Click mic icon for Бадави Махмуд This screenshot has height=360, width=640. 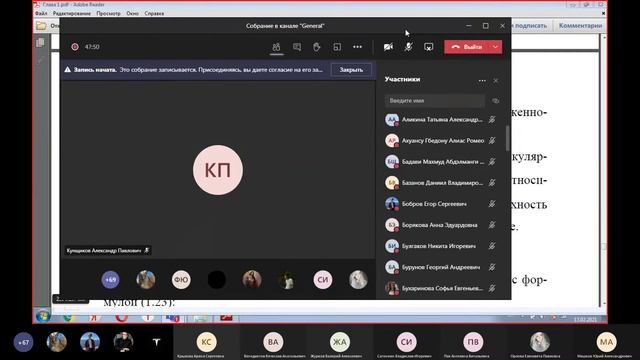coord(492,162)
